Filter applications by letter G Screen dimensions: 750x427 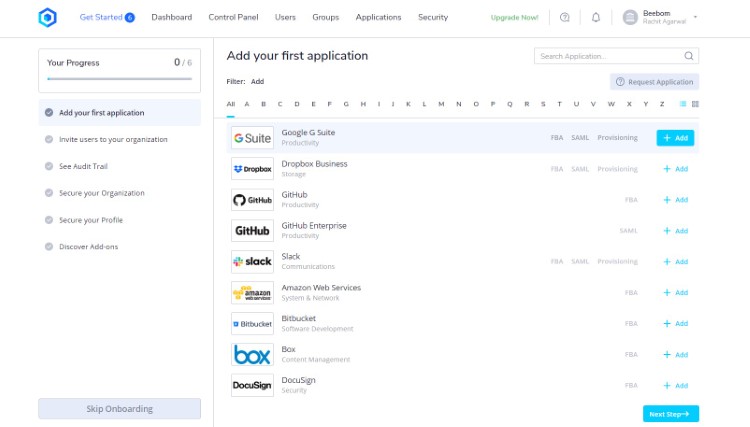point(346,104)
